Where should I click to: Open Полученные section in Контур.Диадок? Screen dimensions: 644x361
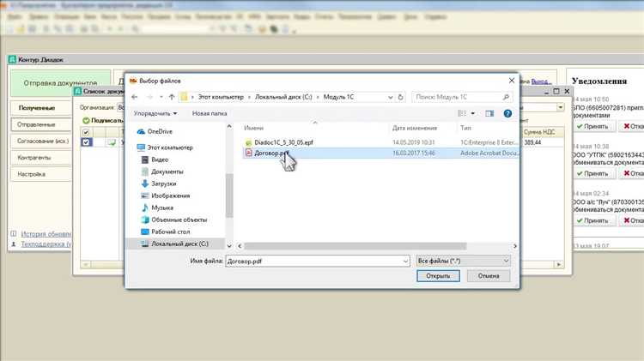(40, 108)
